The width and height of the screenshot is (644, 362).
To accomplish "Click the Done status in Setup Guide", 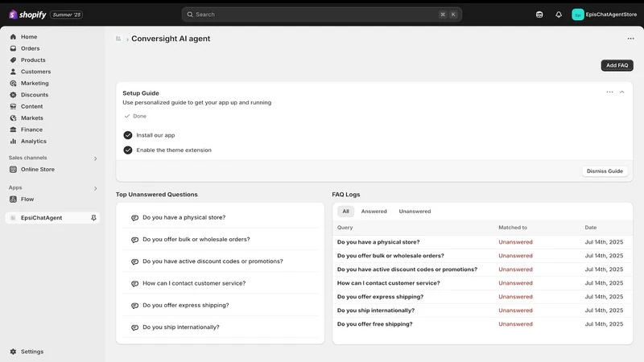I will tap(135, 116).
